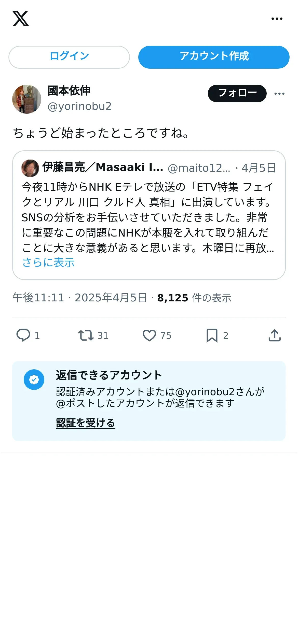Open the post's more options menu
The height and width of the screenshot is (644, 298).
point(279,94)
